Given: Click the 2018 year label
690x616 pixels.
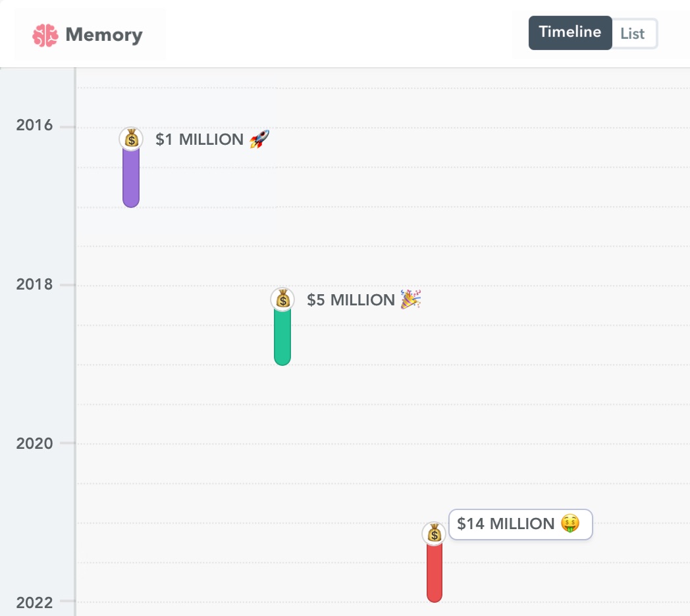Looking at the screenshot, I should 34,285.
